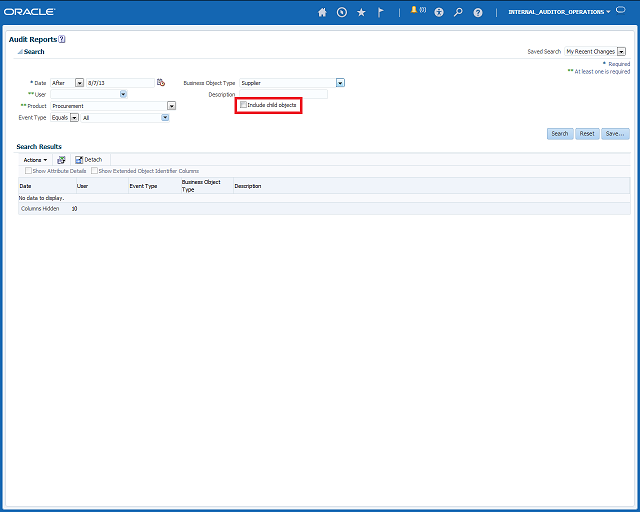
Task: Open the Navigator compass icon
Action: point(342,12)
